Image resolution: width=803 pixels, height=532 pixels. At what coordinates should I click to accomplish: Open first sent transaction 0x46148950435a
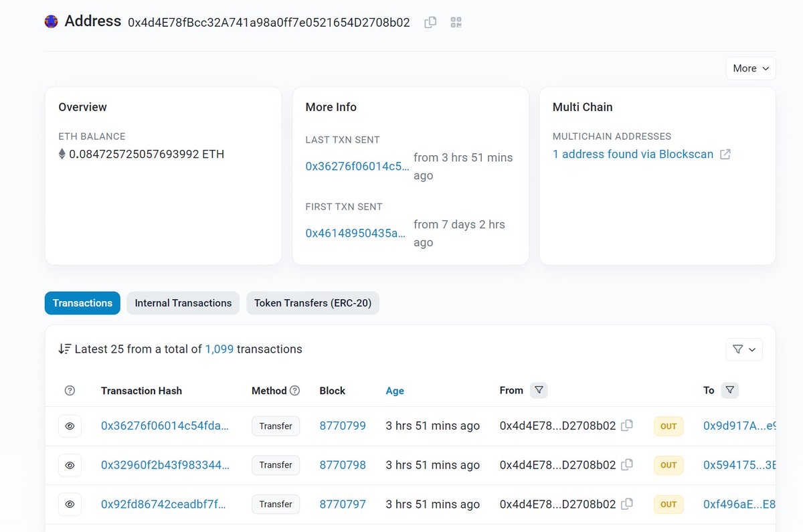pyautogui.click(x=356, y=234)
